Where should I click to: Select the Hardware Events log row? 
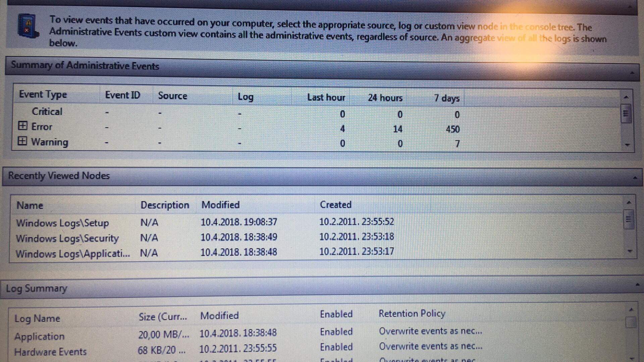point(50,352)
